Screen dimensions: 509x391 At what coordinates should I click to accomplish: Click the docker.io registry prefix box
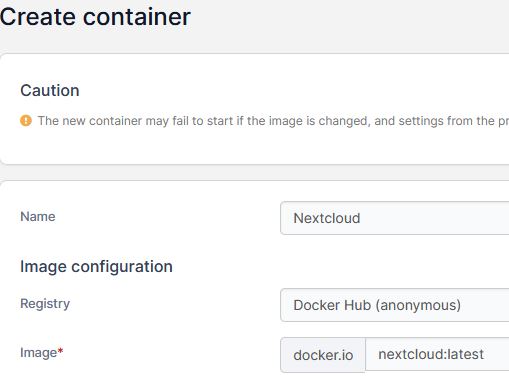[323, 355]
